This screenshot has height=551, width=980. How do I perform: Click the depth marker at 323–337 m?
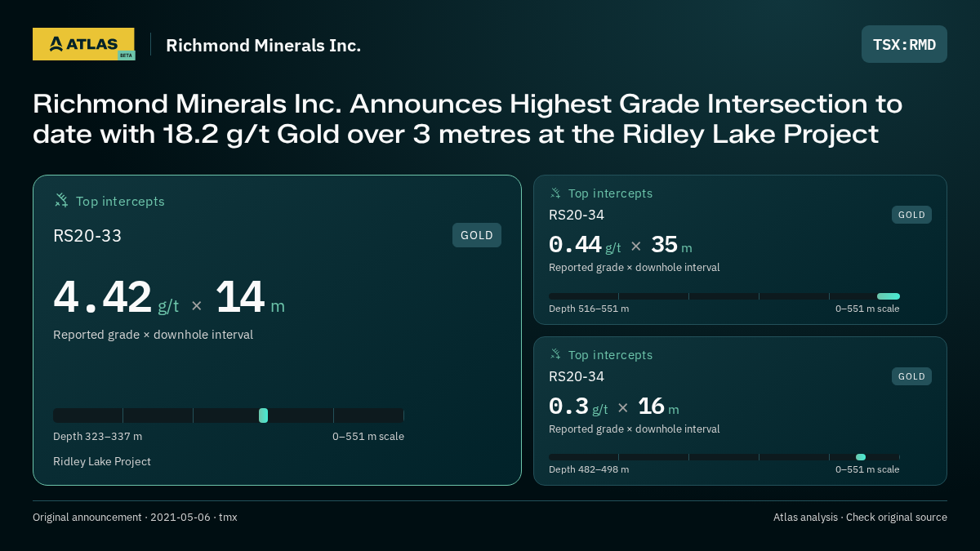[x=263, y=415]
